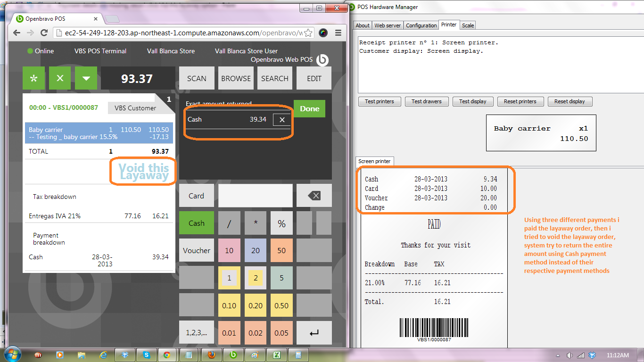This screenshot has height=362, width=644.
Task: Tap the 5 banknote key
Action: tap(281, 278)
